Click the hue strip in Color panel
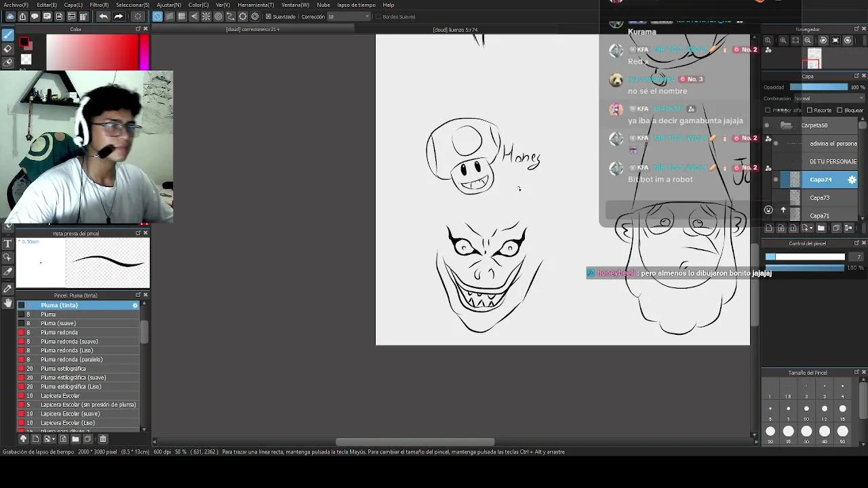The height and width of the screenshot is (488, 868). pyautogui.click(x=144, y=52)
